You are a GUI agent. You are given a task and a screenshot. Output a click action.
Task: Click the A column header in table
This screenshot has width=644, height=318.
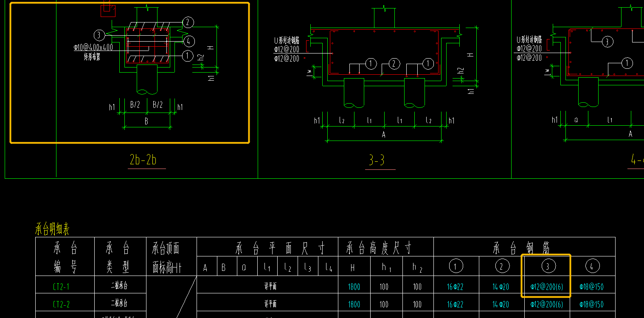[x=205, y=268]
